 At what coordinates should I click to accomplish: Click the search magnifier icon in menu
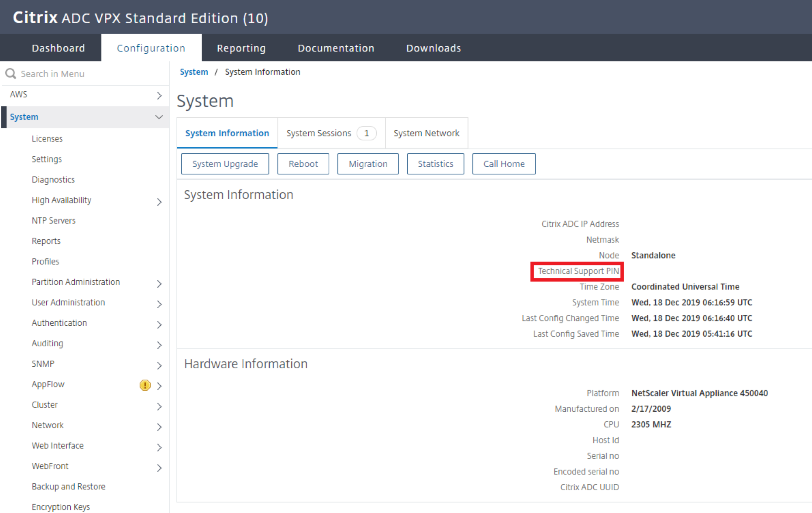11,73
